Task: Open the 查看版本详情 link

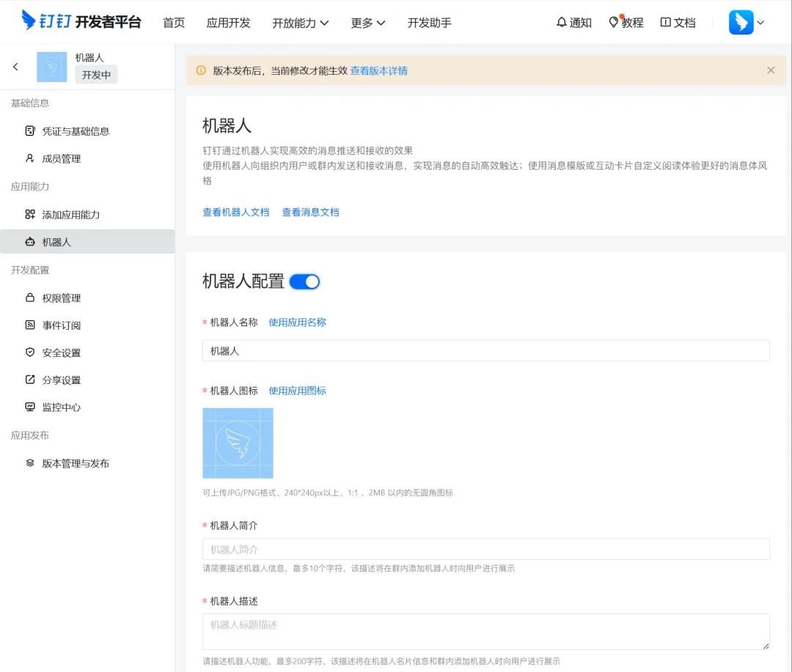Action: click(x=379, y=70)
